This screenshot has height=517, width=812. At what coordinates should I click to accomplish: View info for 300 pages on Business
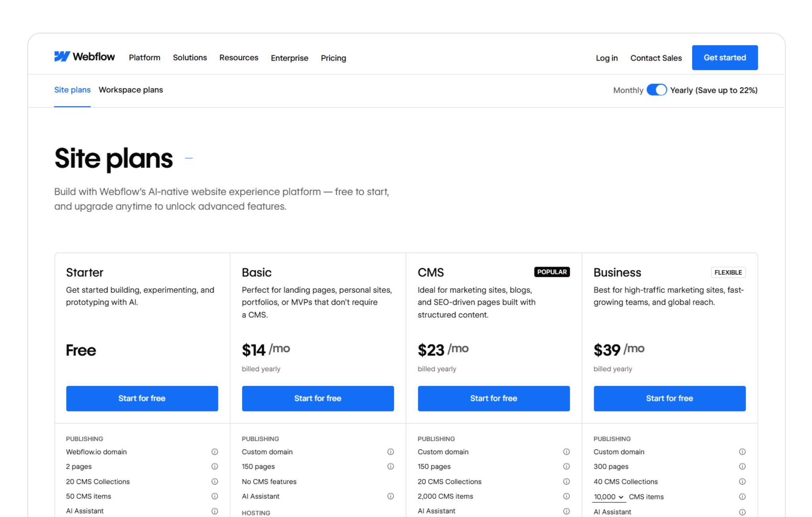click(x=743, y=466)
